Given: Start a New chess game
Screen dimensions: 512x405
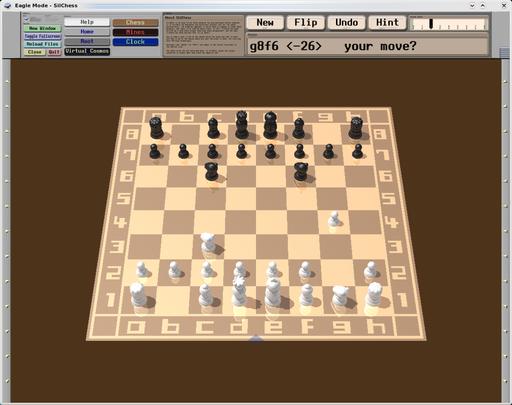Looking at the screenshot, I should (265, 23).
